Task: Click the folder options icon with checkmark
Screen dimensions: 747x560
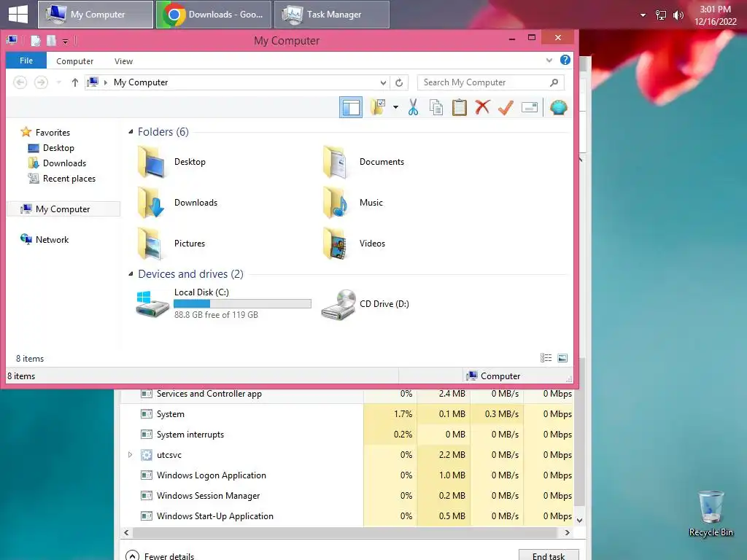Action: (x=379, y=107)
